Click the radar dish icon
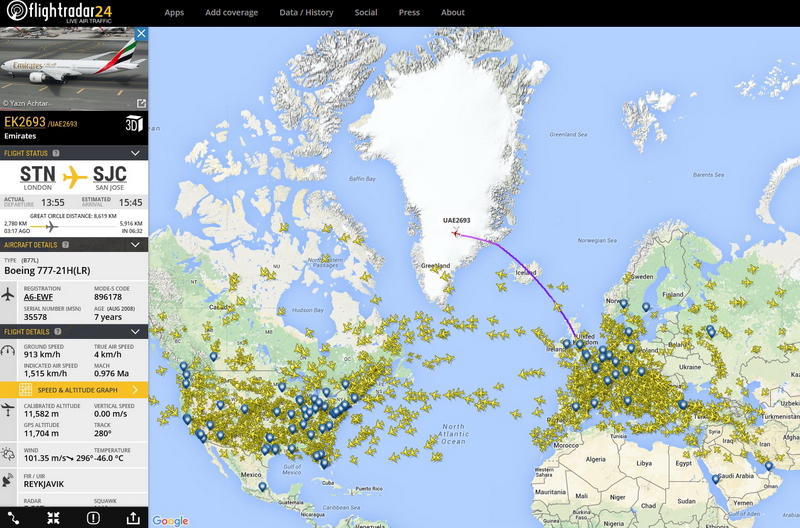 [8, 480]
